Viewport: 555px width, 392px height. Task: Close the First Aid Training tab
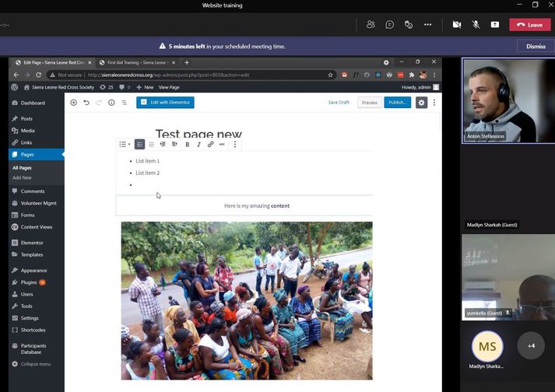(174, 63)
